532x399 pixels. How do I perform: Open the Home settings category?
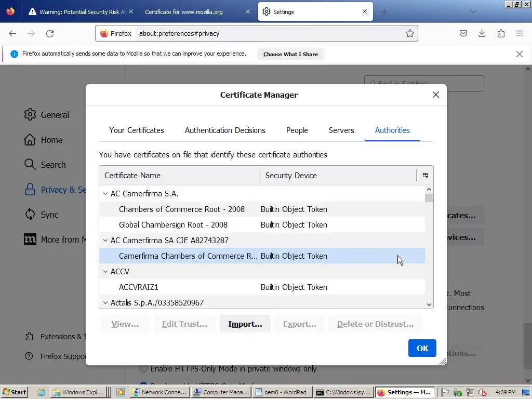pos(44,140)
